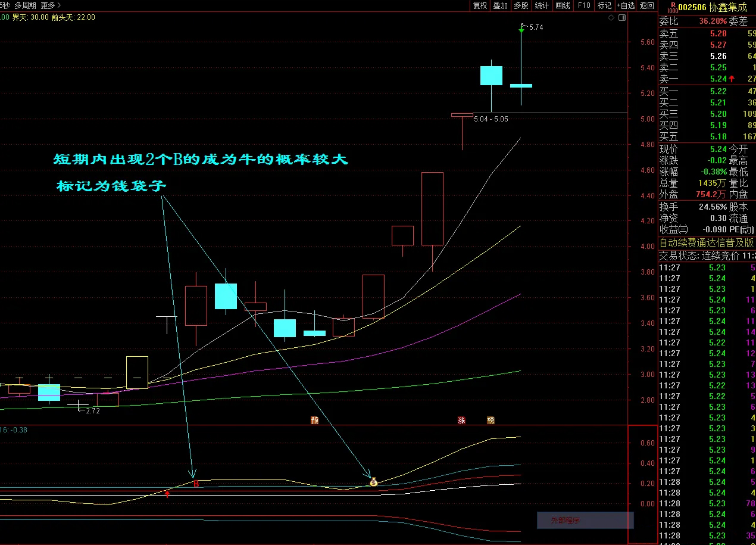The height and width of the screenshot is (545, 756).
Task: Toggle the side panel layout icon
Action: pos(622,18)
